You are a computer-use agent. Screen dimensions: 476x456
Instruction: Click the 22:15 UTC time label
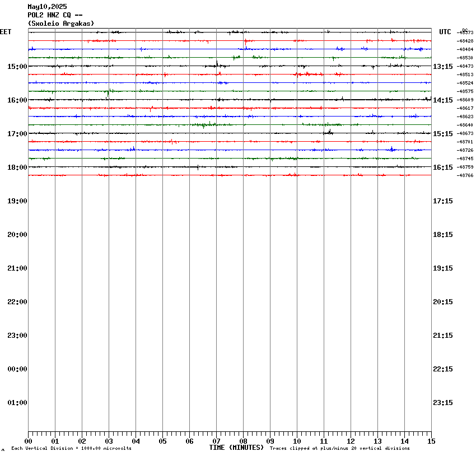[442, 369]
